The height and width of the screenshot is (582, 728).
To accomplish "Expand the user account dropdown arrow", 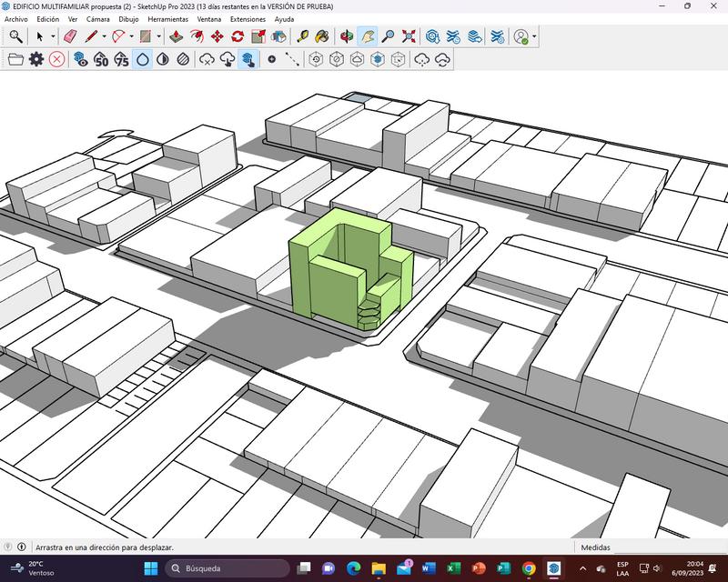I will point(534,37).
